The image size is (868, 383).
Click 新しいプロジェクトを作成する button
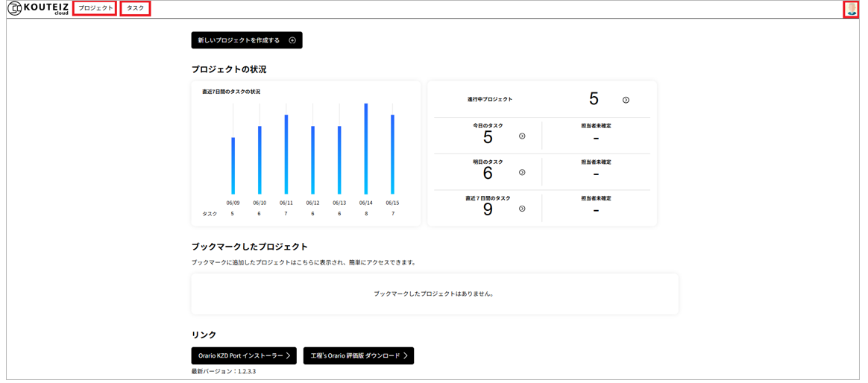point(247,39)
